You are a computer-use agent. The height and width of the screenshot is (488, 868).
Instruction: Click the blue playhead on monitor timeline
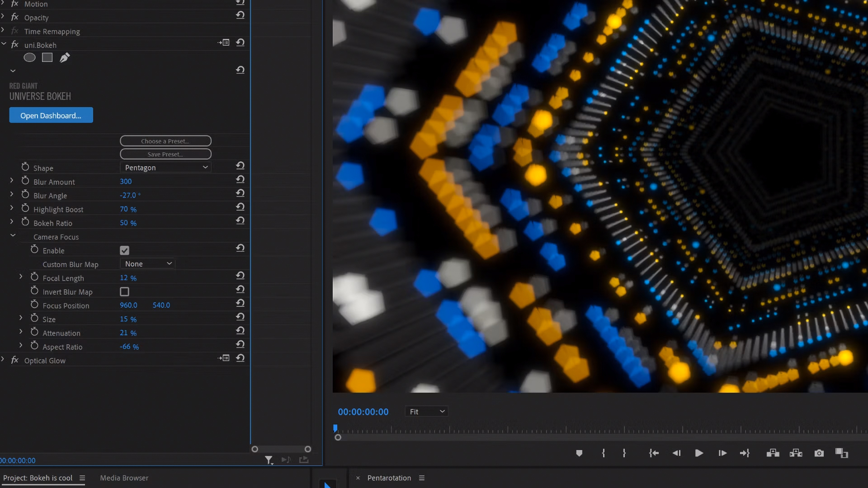pos(335,427)
